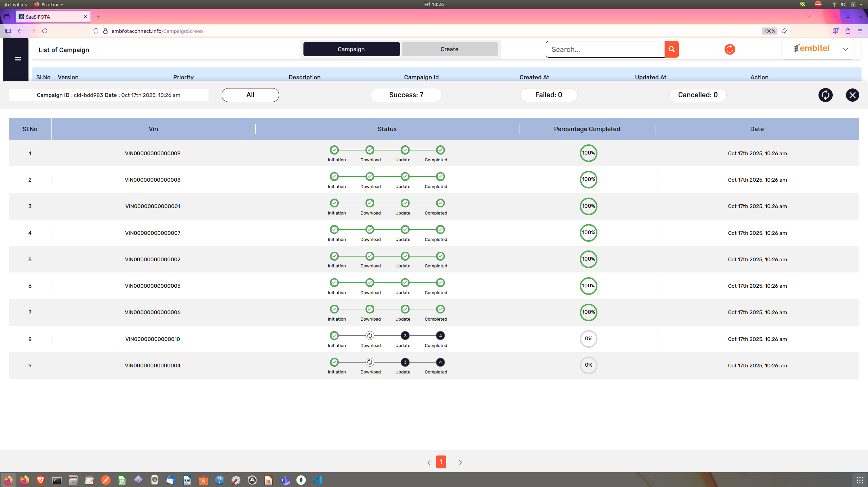This screenshot has width=868, height=487.
Task: Click into the Search input field
Action: (605, 49)
